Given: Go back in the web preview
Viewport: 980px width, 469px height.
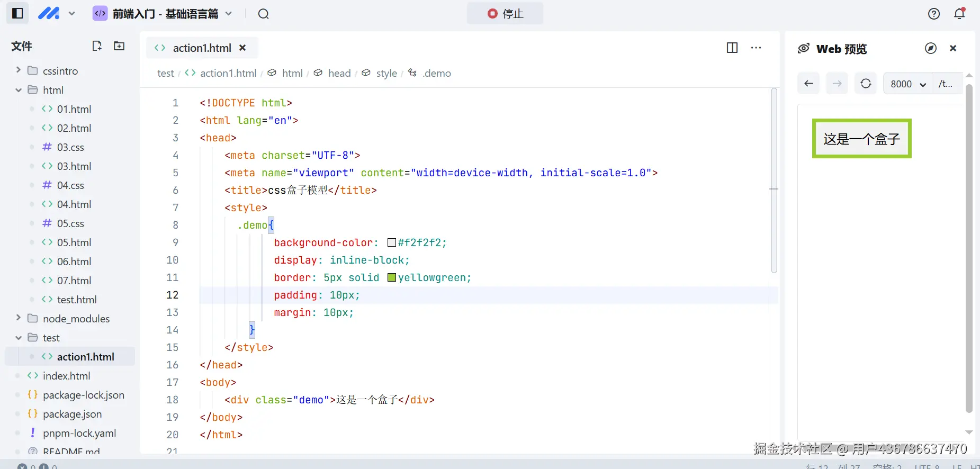Looking at the screenshot, I should pos(808,83).
